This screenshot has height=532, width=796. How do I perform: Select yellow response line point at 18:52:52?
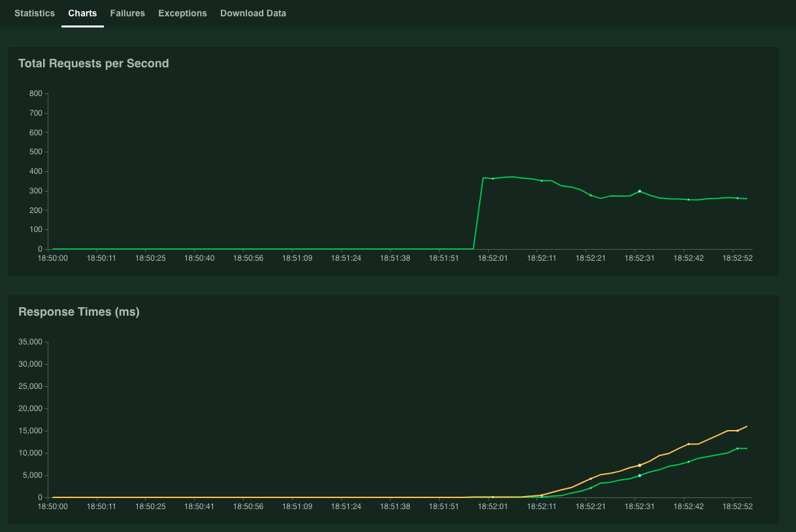click(737, 431)
